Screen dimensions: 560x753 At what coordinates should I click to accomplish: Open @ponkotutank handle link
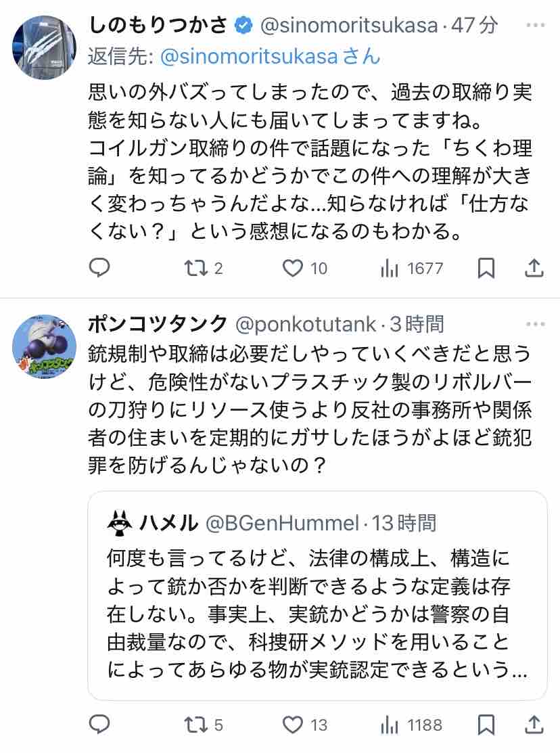(x=305, y=324)
